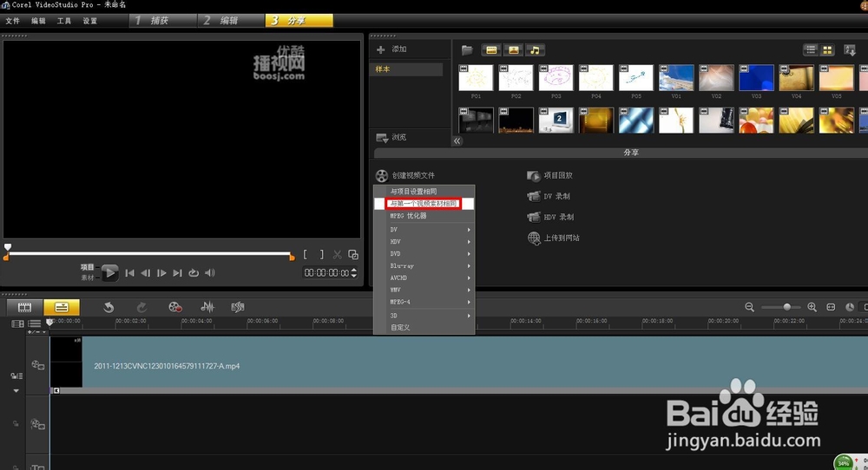The image size is (868, 470).
Task: Undo the last action
Action: pyautogui.click(x=108, y=308)
